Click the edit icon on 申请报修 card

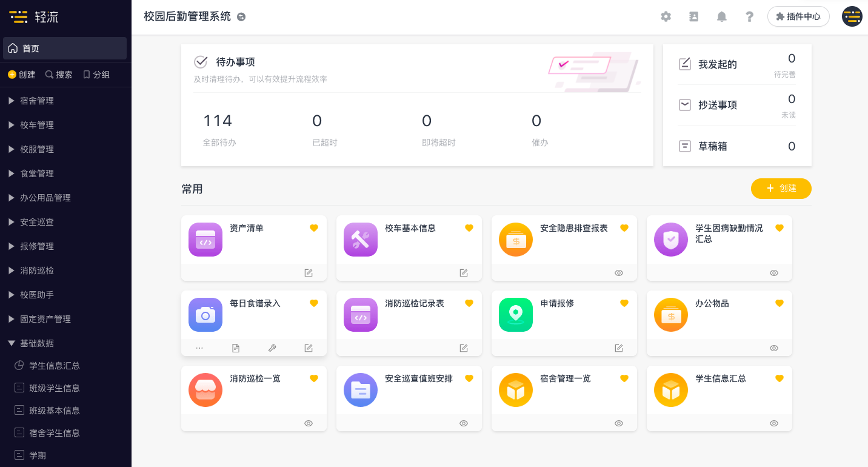(x=619, y=348)
